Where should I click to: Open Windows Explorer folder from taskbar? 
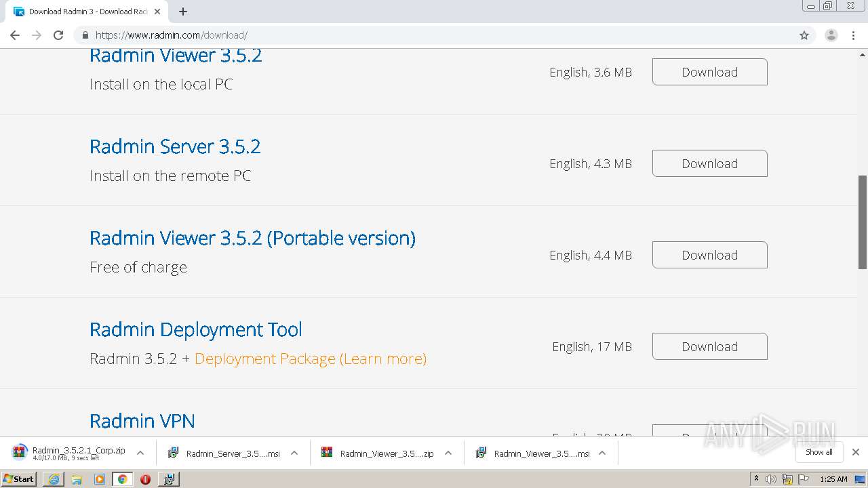click(77, 479)
